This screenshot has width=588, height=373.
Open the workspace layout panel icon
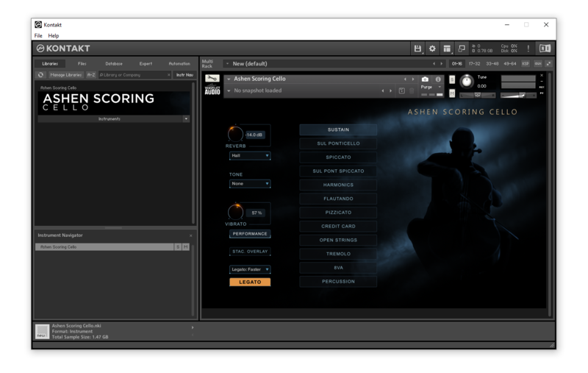point(447,49)
